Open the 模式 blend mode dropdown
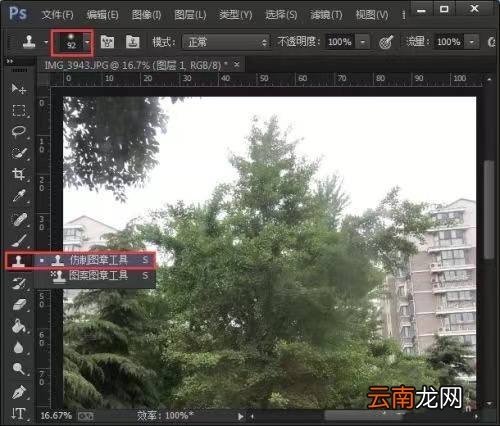This screenshot has height=426, width=500. [226, 42]
